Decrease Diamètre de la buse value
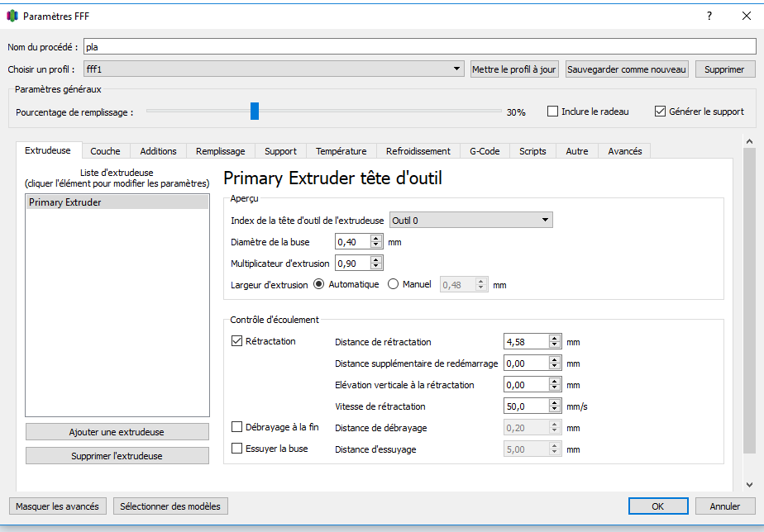Image resolution: width=764 pixels, height=532 pixels. click(375, 245)
